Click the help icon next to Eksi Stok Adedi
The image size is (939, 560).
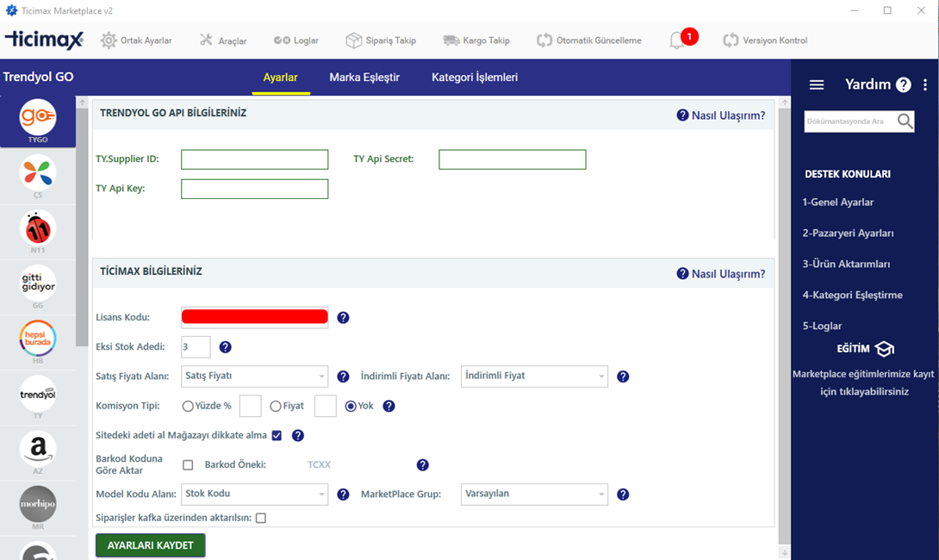coord(225,347)
